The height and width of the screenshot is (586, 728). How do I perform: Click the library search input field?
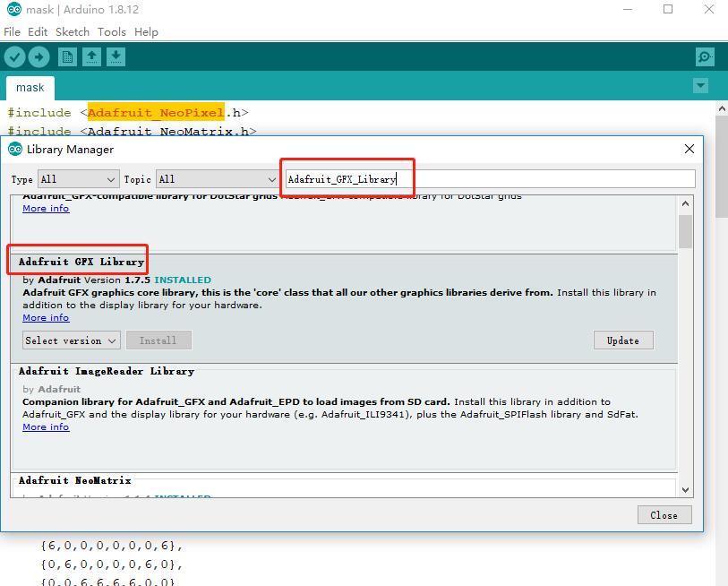(x=491, y=179)
